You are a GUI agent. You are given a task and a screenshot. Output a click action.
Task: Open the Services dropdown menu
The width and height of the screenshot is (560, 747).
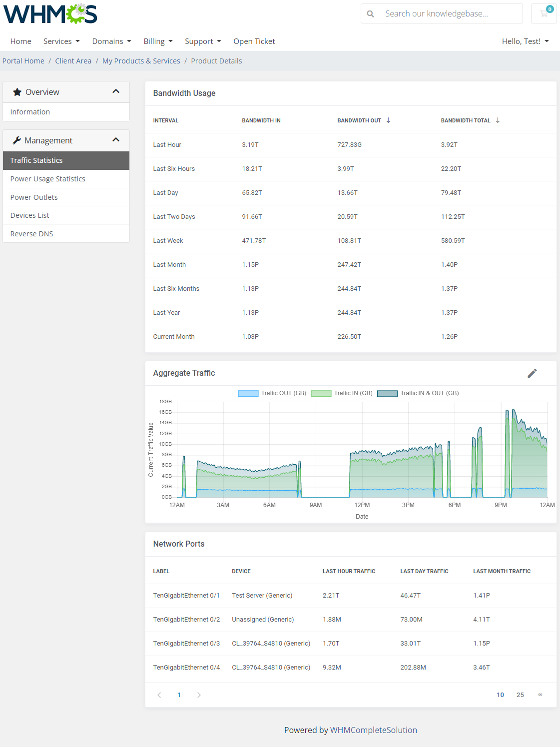click(61, 41)
